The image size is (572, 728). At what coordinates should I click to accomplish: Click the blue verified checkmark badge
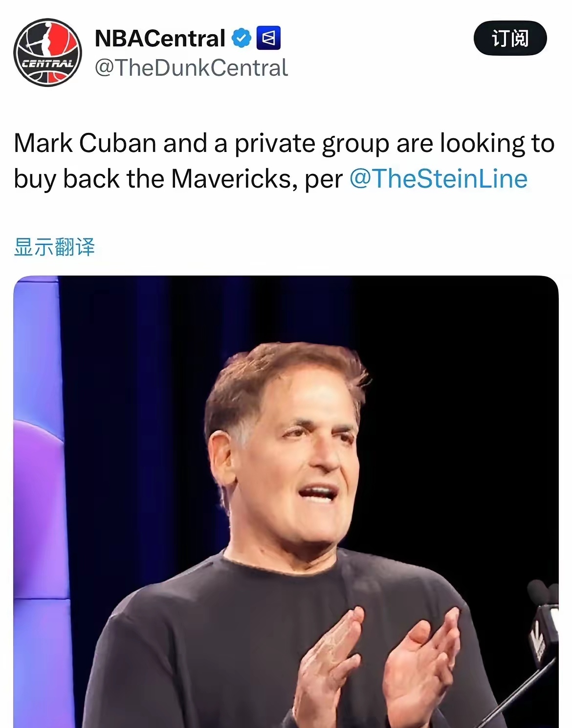click(241, 38)
